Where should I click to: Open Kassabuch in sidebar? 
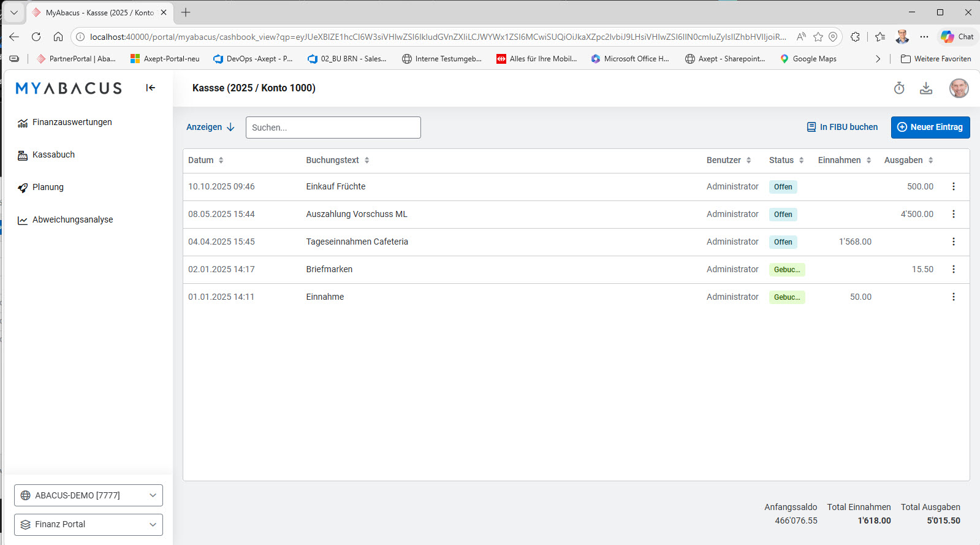46,154
